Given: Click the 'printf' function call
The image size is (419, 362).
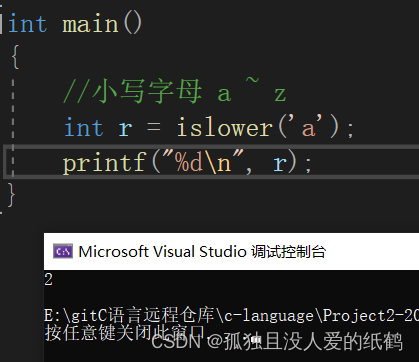Looking at the screenshot, I should point(105,163).
